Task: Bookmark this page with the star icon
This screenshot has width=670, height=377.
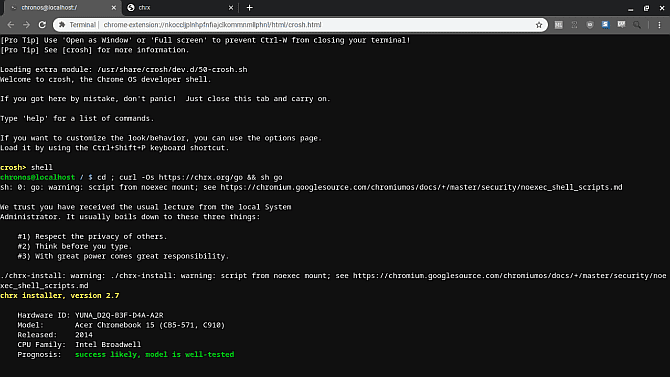Action: coord(539,25)
